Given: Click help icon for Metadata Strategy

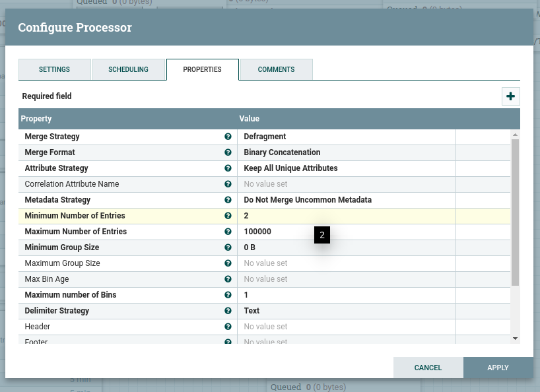Looking at the screenshot, I should click(x=228, y=200).
